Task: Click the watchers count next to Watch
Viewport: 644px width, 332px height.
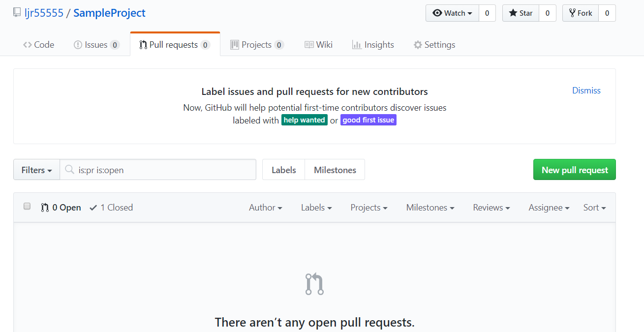Action: 487,13
